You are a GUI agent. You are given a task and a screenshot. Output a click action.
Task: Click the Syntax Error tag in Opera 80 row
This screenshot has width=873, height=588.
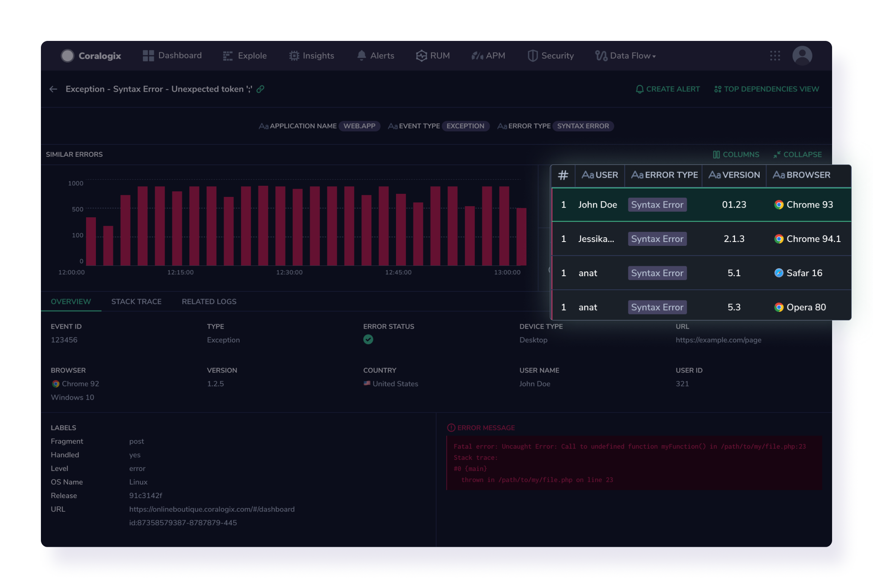coord(657,307)
